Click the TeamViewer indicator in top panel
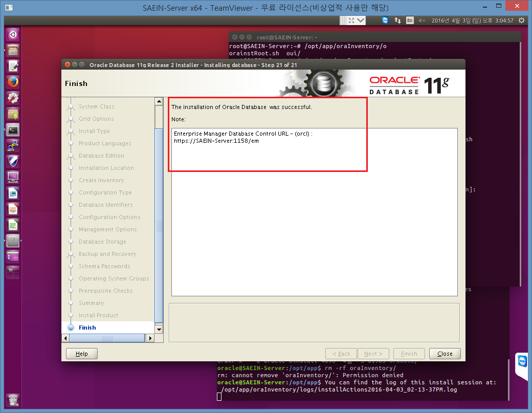 click(x=385, y=20)
